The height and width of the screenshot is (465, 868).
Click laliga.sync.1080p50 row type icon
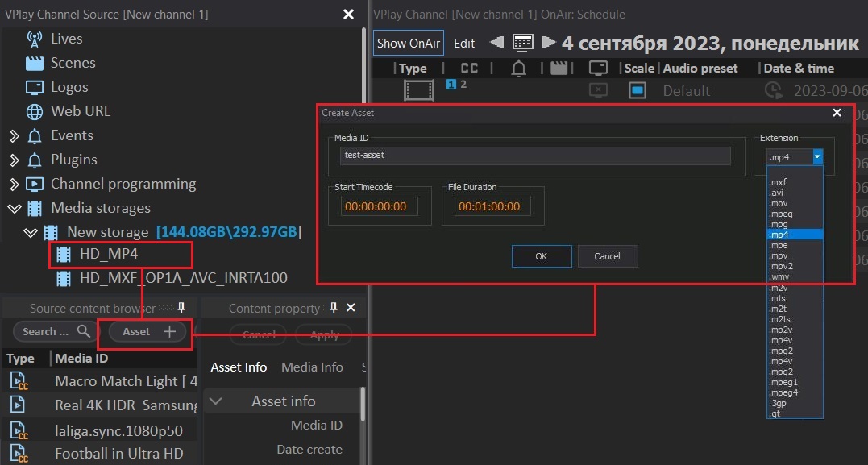click(19, 430)
